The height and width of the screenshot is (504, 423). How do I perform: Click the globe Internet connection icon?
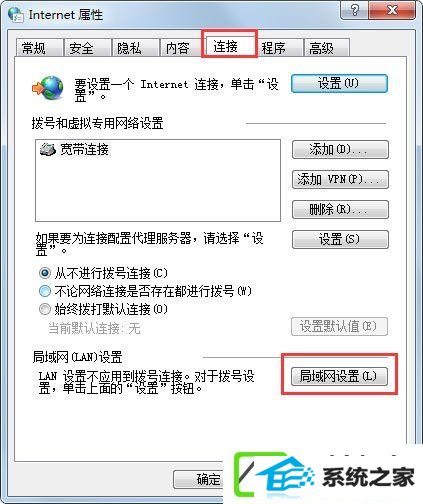[48, 88]
